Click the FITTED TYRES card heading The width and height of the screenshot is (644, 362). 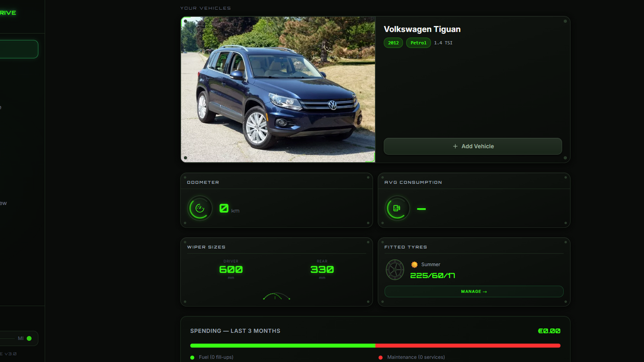pyautogui.click(x=406, y=247)
